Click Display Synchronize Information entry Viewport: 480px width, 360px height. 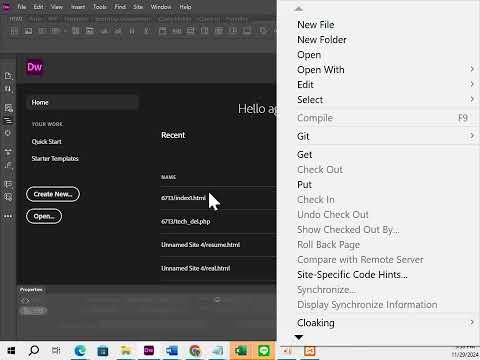[x=367, y=305]
